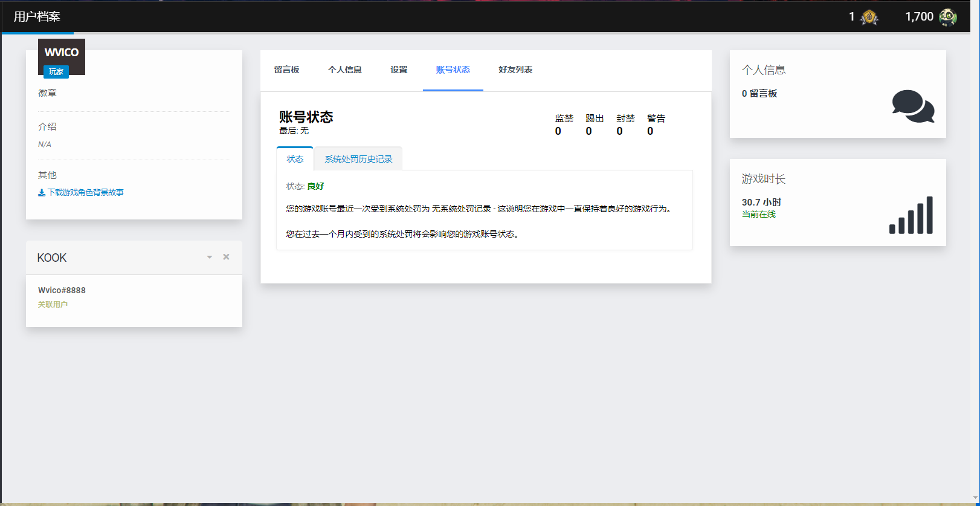Click the Wvico#8888 KOOK username
This screenshot has height=506, width=980.
click(x=62, y=290)
